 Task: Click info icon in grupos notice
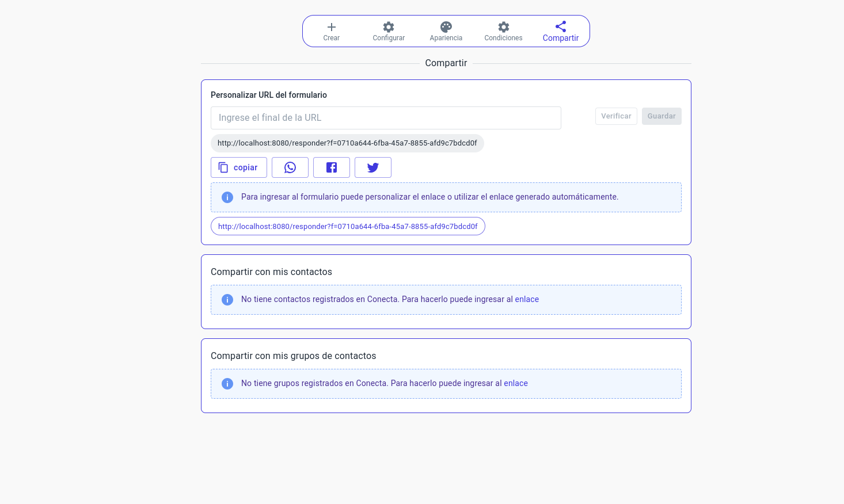click(227, 384)
